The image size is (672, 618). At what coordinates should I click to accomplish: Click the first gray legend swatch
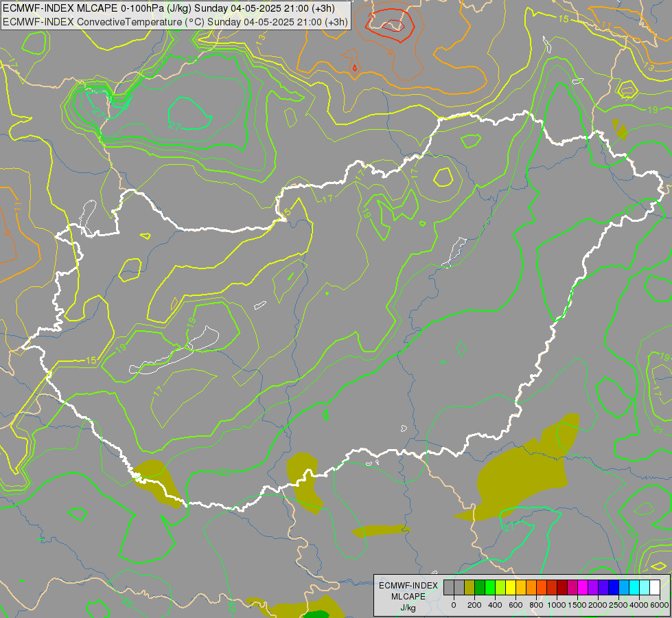coord(449,587)
